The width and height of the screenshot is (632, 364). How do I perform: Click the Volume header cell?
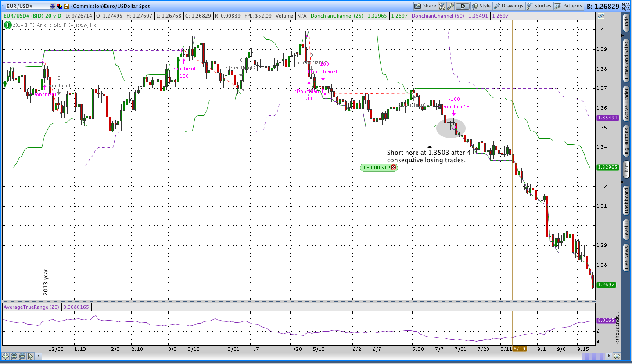(284, 16)
